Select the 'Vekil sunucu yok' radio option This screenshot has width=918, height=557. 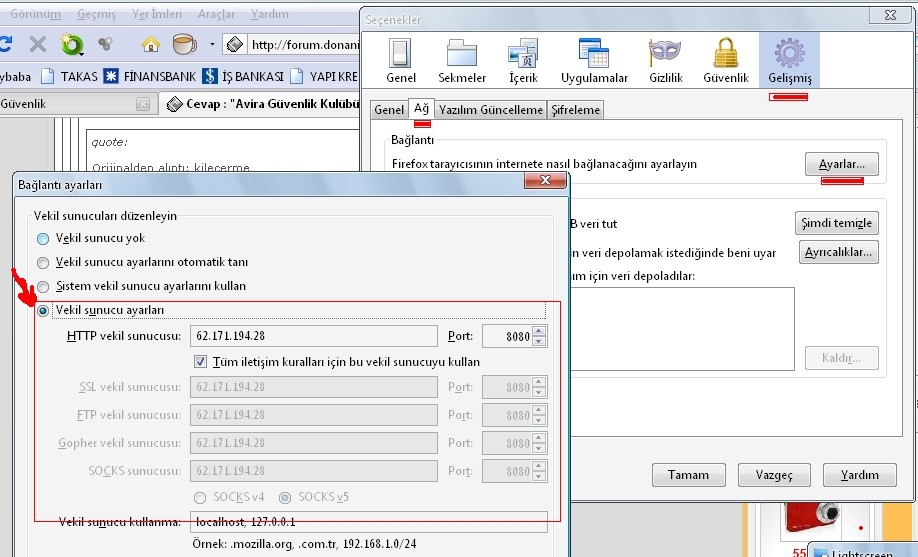pyautogui.click(x=43, y=239)
